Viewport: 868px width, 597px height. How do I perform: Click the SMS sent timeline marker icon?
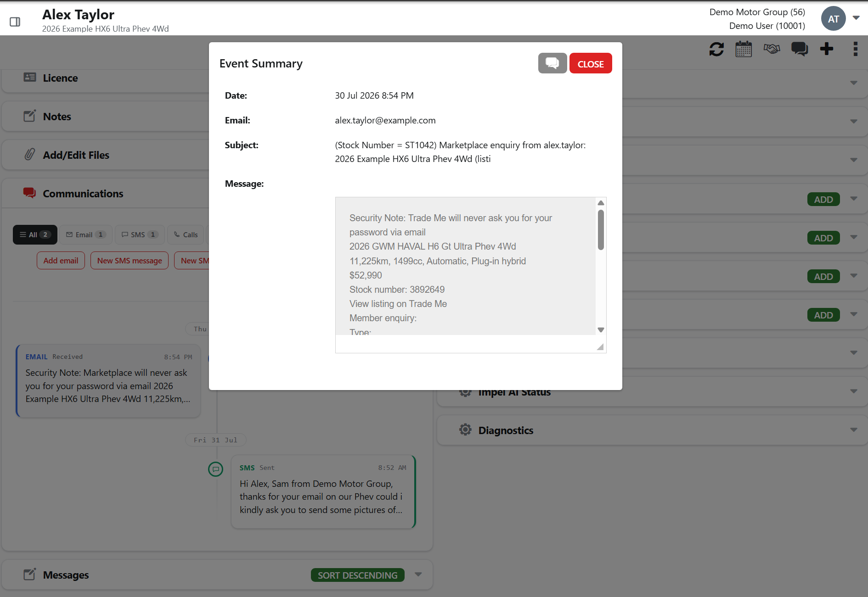pos(215,469)
